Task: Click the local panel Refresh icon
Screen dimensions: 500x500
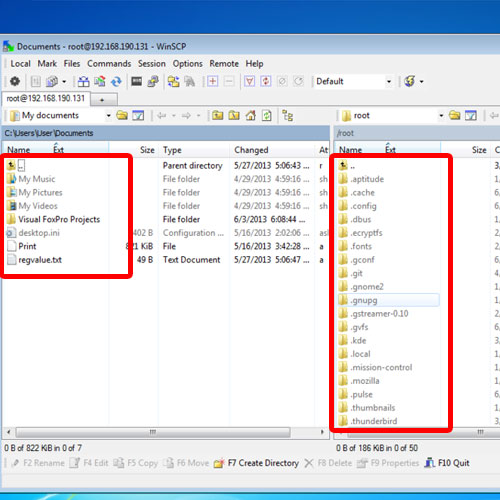Action: [267, 116]
